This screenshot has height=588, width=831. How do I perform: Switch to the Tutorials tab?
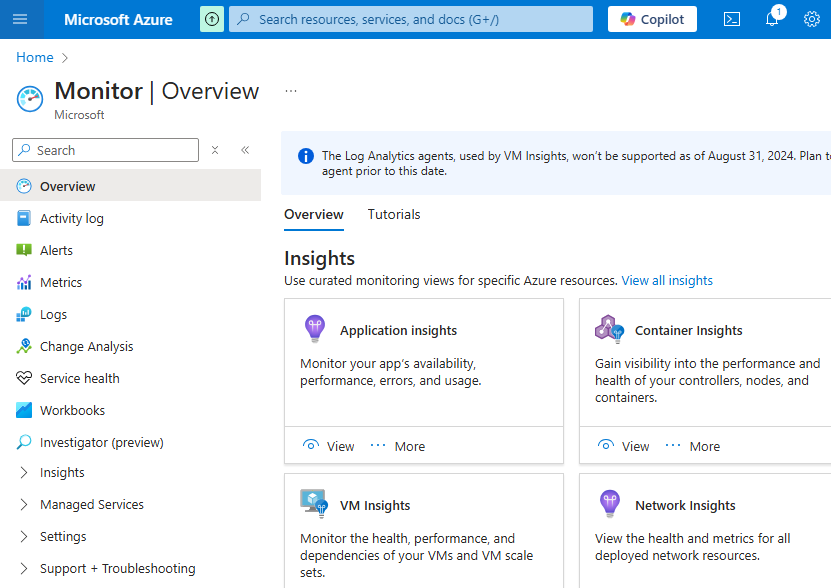click(x=394, y=214)
